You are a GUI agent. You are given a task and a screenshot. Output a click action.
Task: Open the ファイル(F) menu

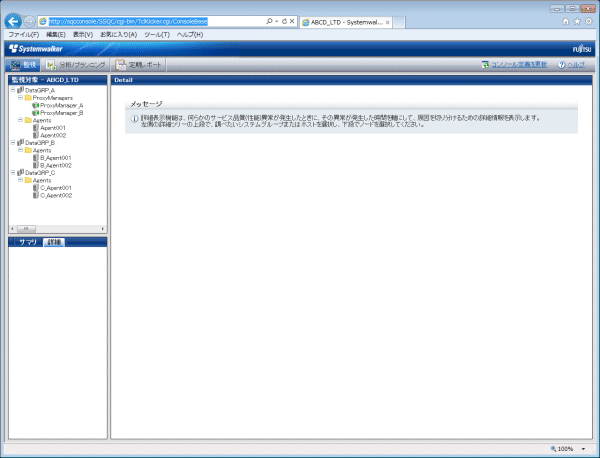[22, 34]
